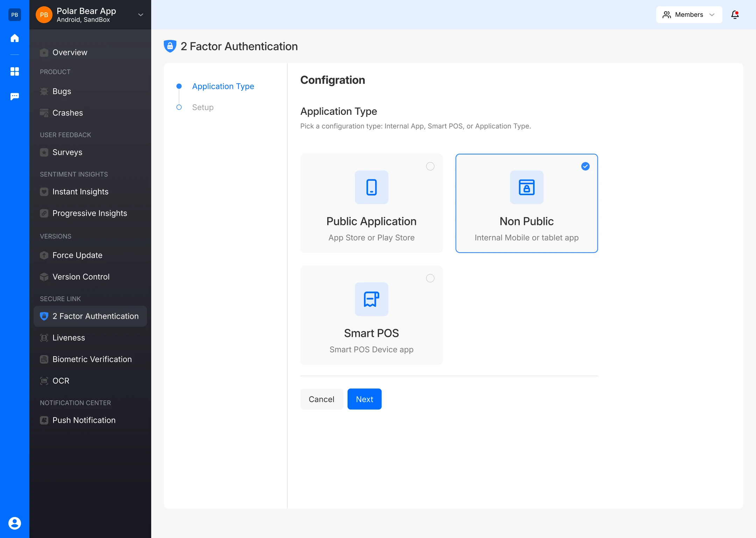Select the Smart POS radio button
Image resolution: width=756 pixels, height=538 pixels.
430,278
